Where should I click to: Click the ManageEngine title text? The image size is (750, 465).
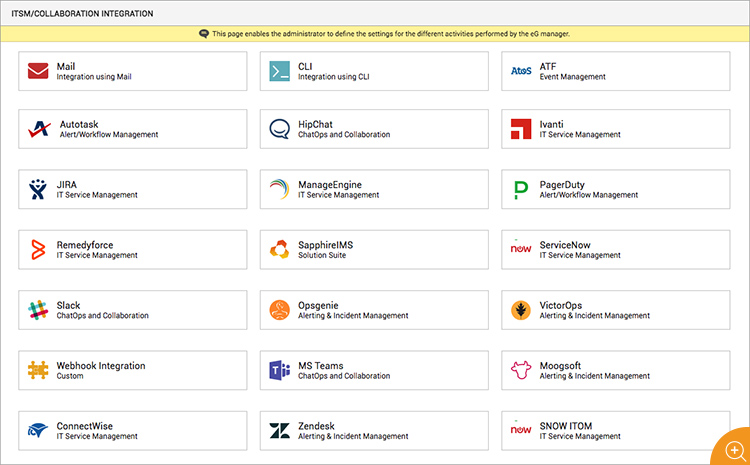330,185
